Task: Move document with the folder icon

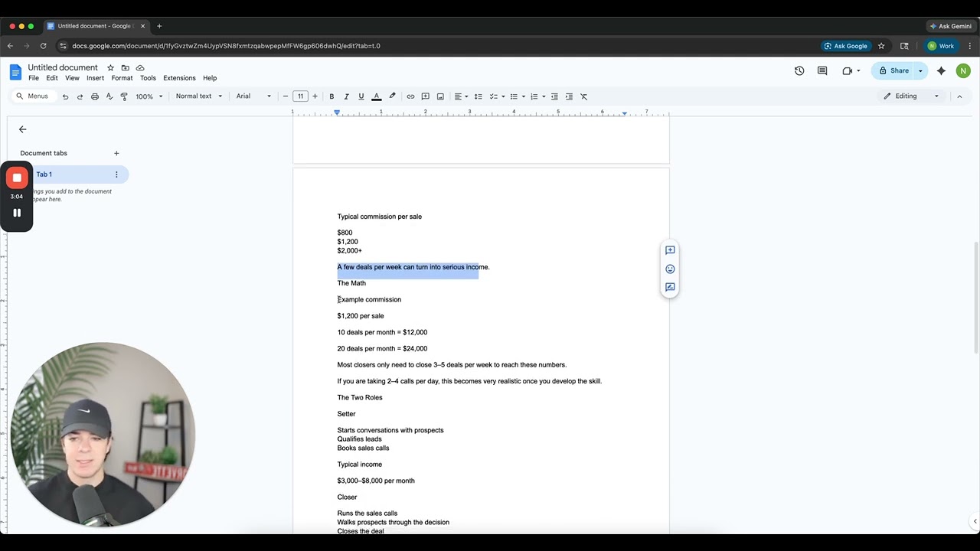Action: [126, 68]
